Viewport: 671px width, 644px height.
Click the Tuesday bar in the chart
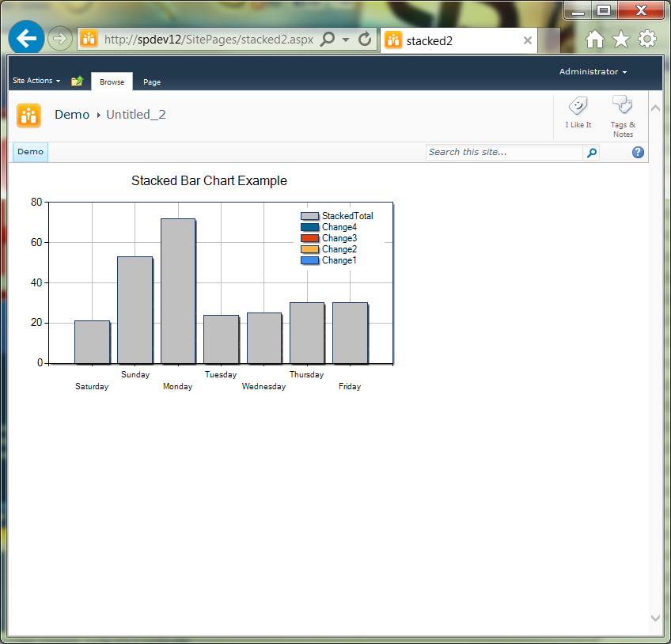[221, 339]
